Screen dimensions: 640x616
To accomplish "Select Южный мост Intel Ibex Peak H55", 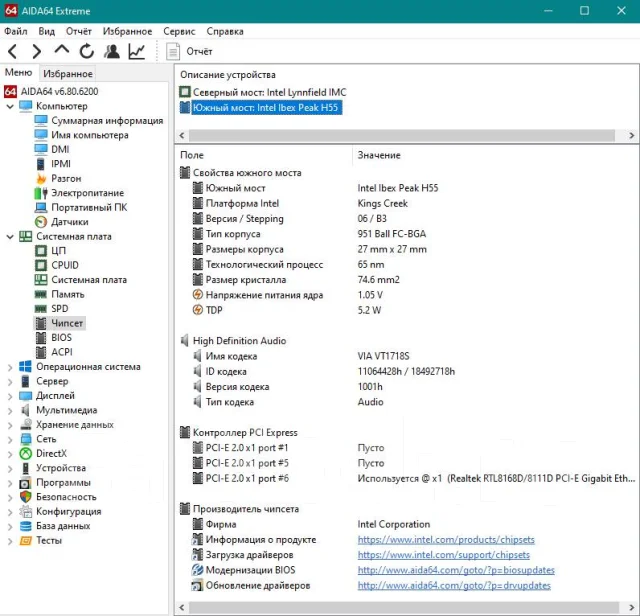I will click(x=266, y=108).
